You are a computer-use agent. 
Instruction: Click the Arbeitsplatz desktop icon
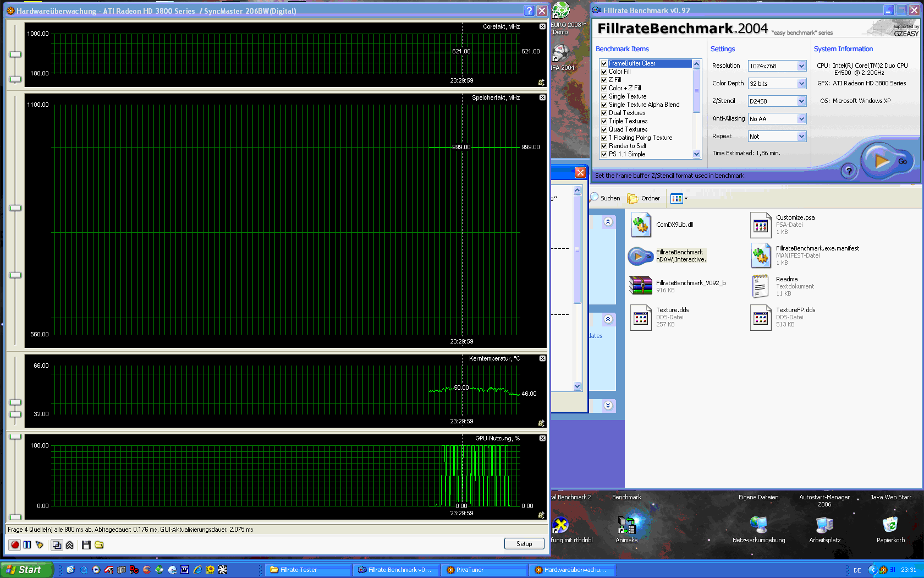click(x=825, y=525)
